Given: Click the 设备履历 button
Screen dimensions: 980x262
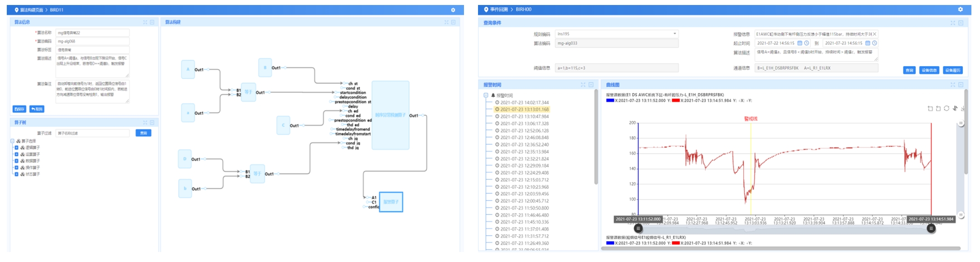Looking at the screenshot, I should point(953,70).
